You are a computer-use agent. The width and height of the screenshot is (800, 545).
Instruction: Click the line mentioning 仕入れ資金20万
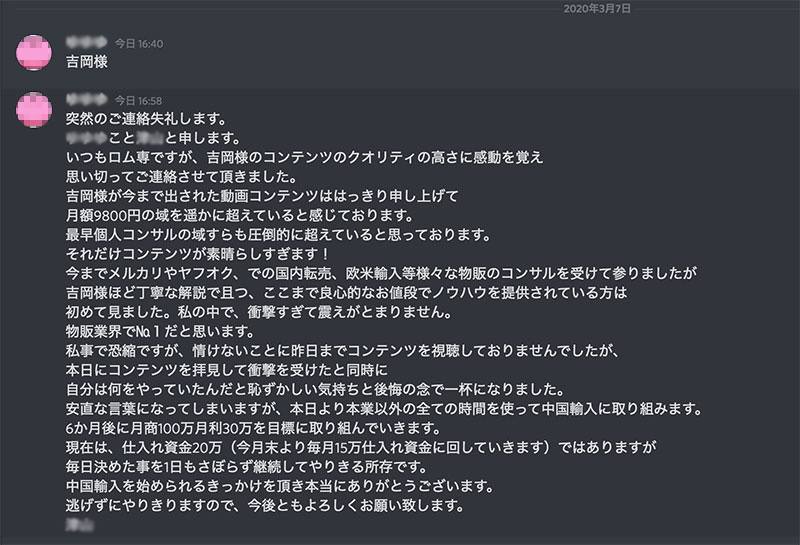point(361,447)
